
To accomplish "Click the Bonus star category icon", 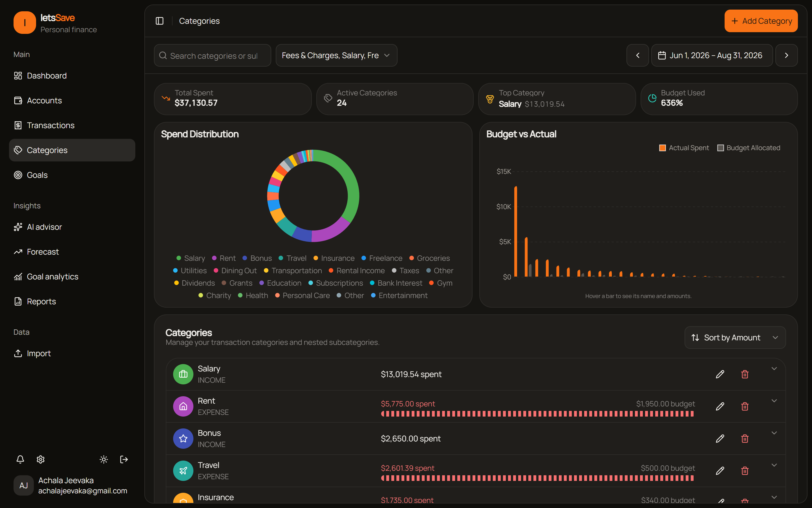I will click(183, 439).
